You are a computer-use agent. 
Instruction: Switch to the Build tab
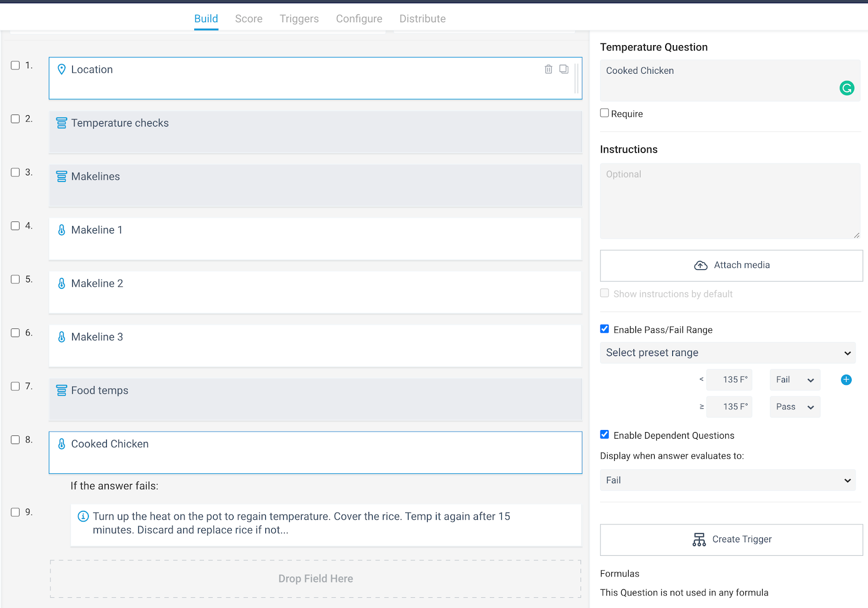206,18
